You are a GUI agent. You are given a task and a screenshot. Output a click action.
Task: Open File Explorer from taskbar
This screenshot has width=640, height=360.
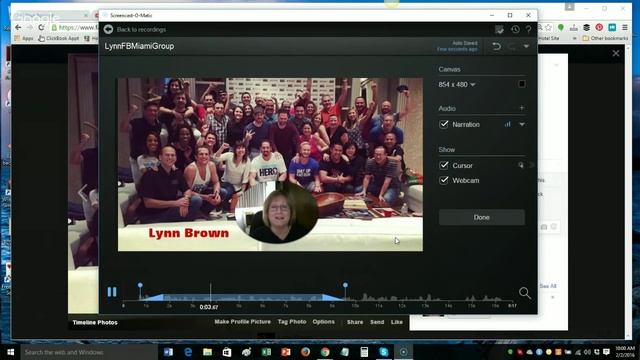click(207, 352)
